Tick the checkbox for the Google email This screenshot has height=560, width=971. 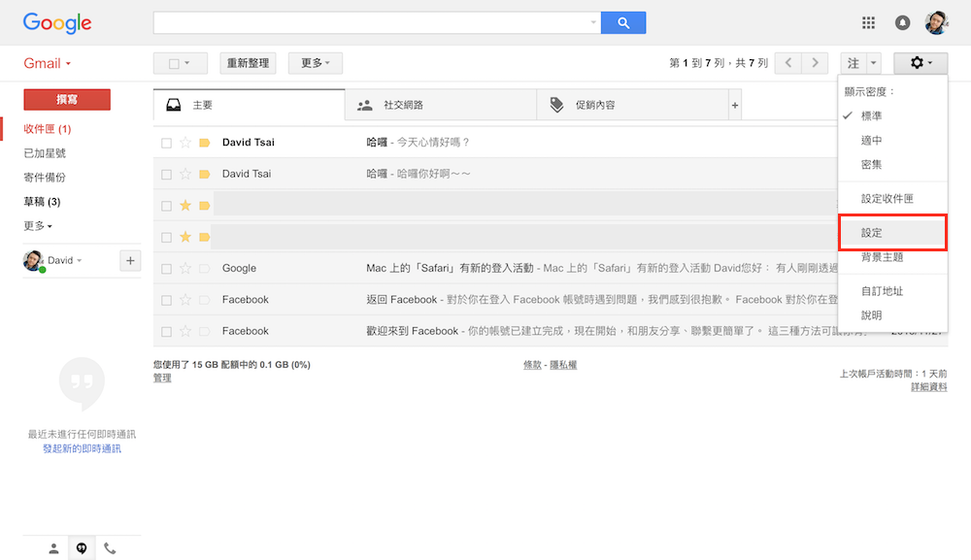[x=167, y=269]
